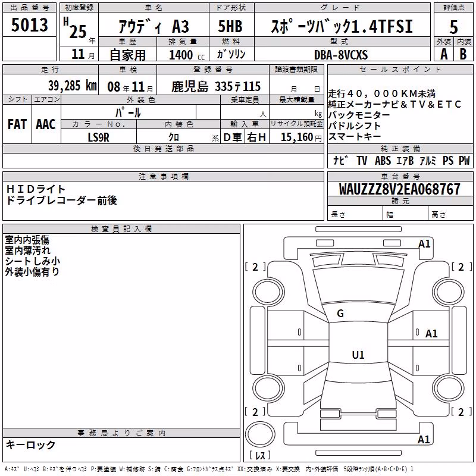Select office notice キーロック
The width and height of the screenshot is (476, 476).
coord(31,444)
